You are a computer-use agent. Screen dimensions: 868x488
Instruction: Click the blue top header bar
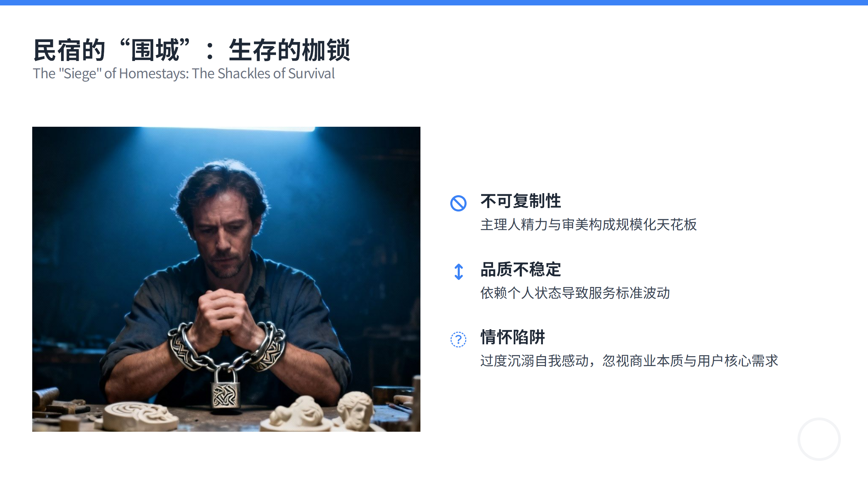point(434,3)
